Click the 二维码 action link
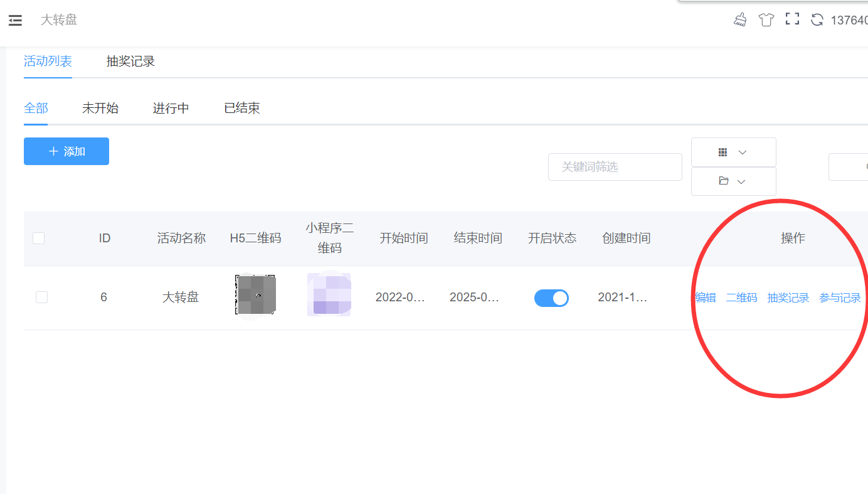 point(741,298)
